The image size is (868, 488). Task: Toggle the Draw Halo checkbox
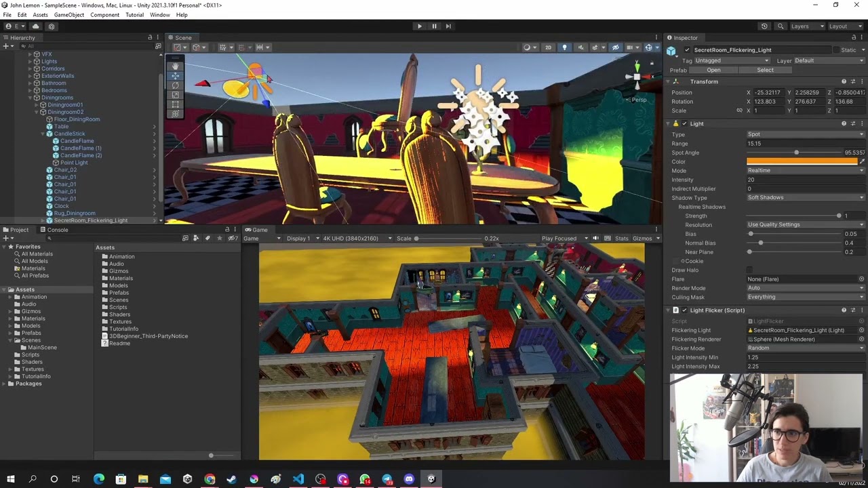(x=749, y=270)
